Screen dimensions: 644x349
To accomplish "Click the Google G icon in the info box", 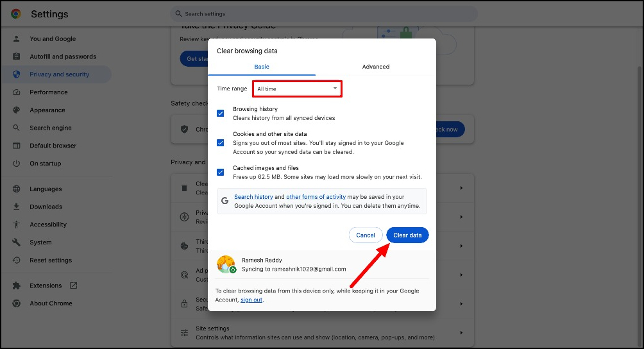I will click(x=225, y=201).
